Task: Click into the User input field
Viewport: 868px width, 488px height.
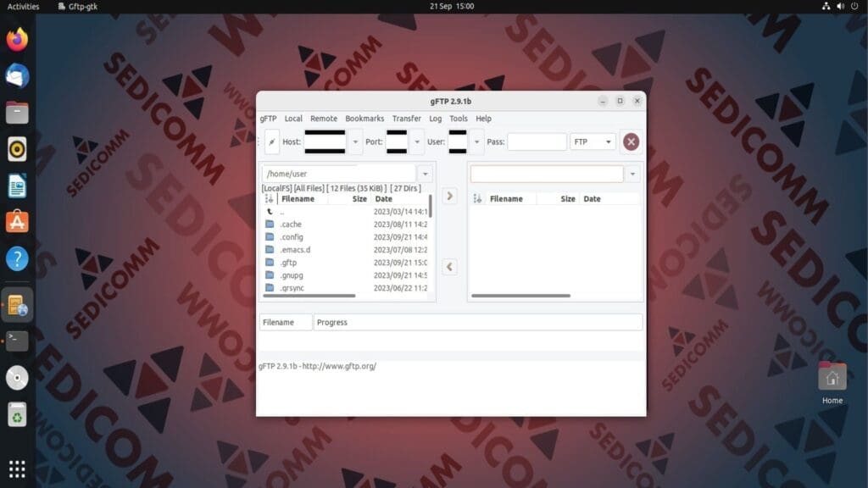Action: (x=458, y=142)
